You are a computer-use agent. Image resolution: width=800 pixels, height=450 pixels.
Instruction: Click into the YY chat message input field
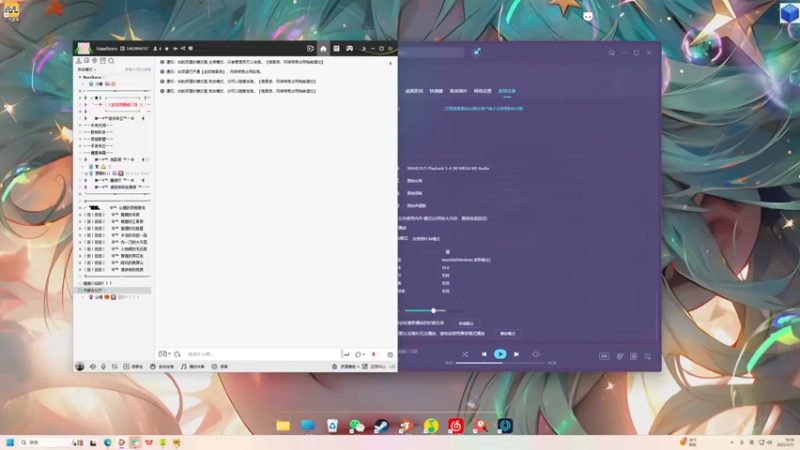(263, 354)
